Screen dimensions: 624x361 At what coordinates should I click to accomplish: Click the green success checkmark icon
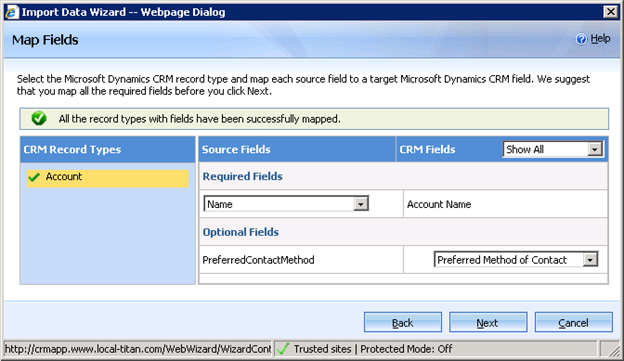point(39,119)
